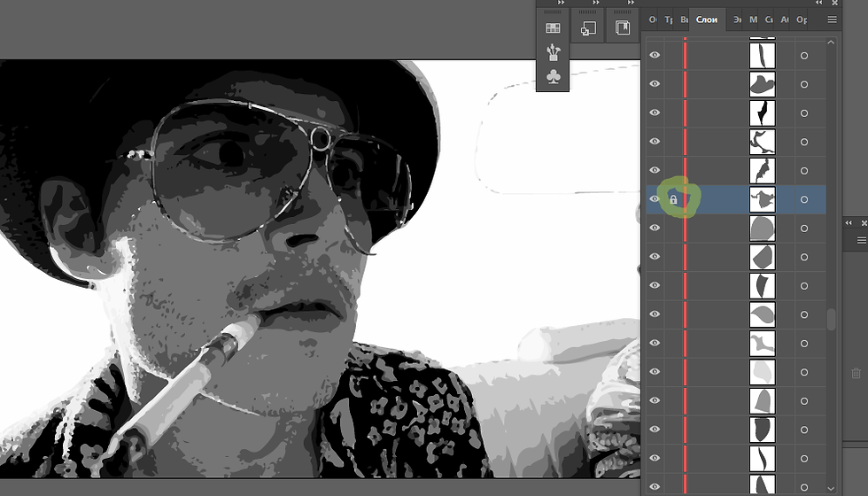Hide the layer with hat-shaped thumbnail
Viewport: 868px width, 496px height.
[x=655, y=84]
